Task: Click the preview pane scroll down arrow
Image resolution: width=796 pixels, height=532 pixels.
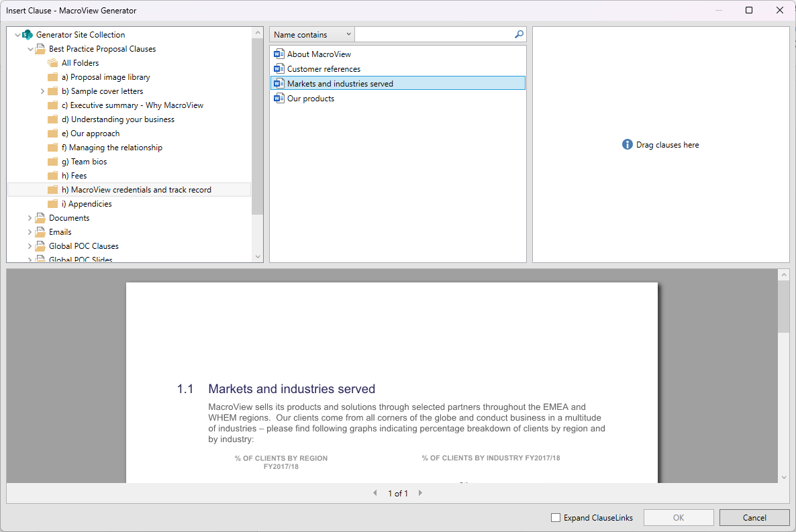Action: (784, 477)
